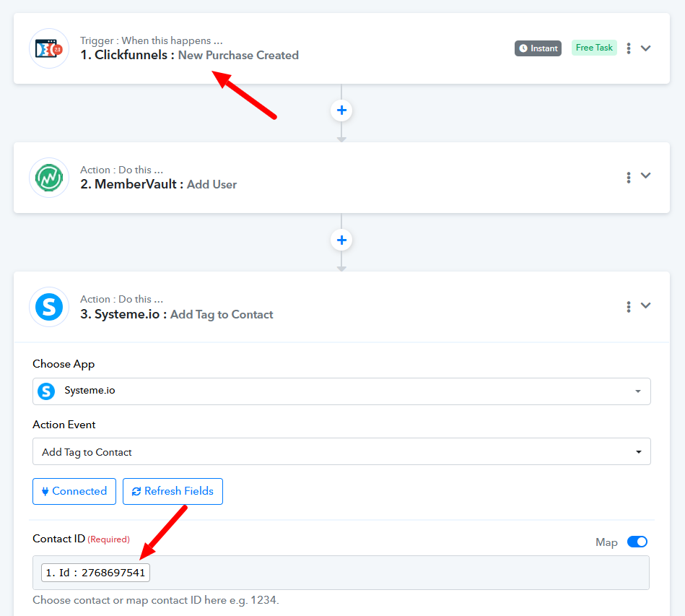Select the 'MemberVault : Add User' title

pyautogui.click(x=159, y=184)
